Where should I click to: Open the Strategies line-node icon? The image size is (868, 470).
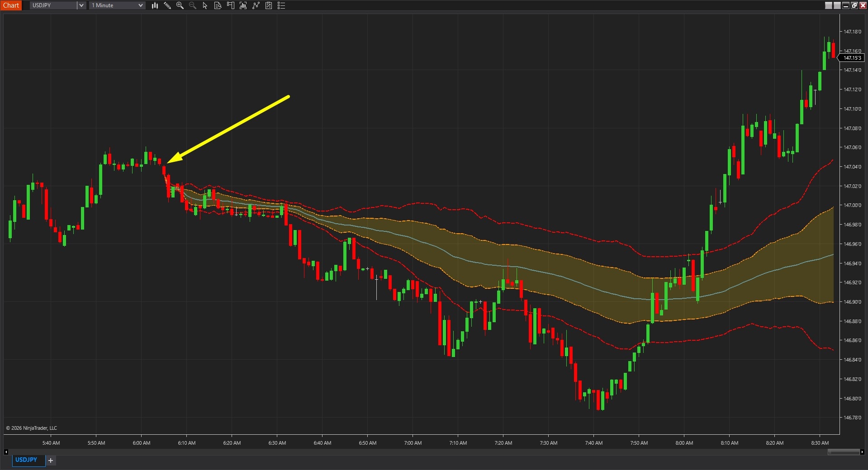256,5
